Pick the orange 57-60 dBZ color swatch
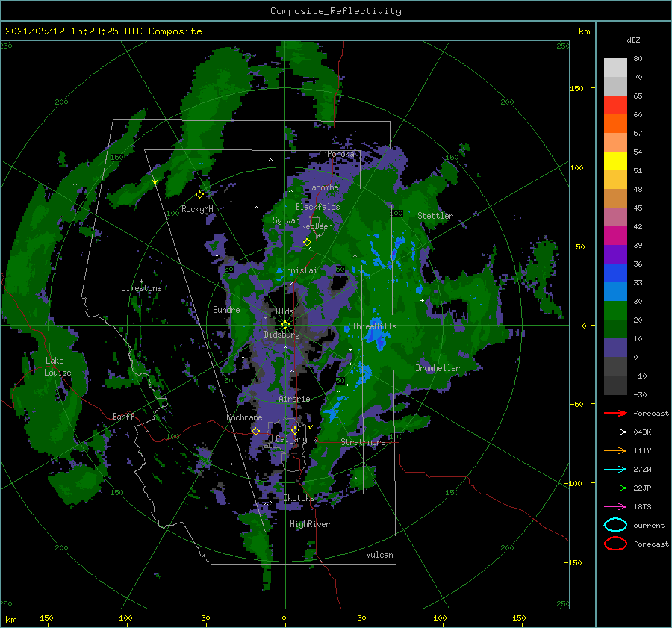The image size is (672, 628). [x=615, y=124]
